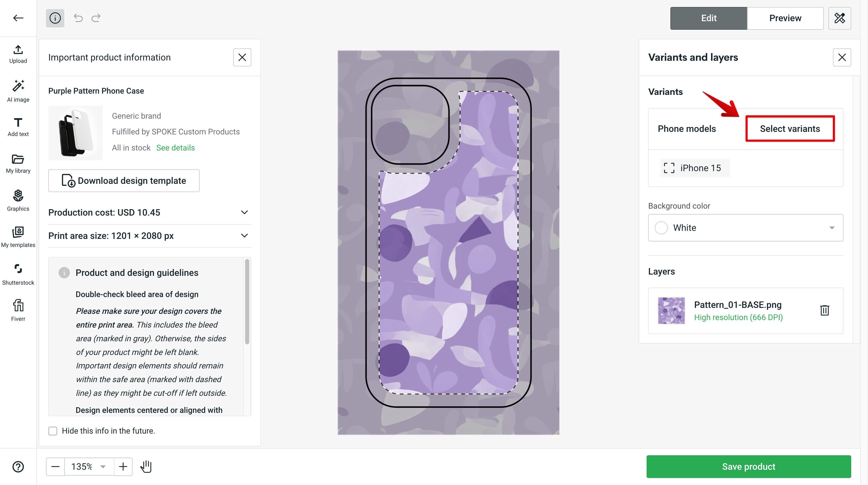The height and width of the screenshot is (485, 868).
Task: Activate the hand pan tool
Action: click(x=146, y=466)
